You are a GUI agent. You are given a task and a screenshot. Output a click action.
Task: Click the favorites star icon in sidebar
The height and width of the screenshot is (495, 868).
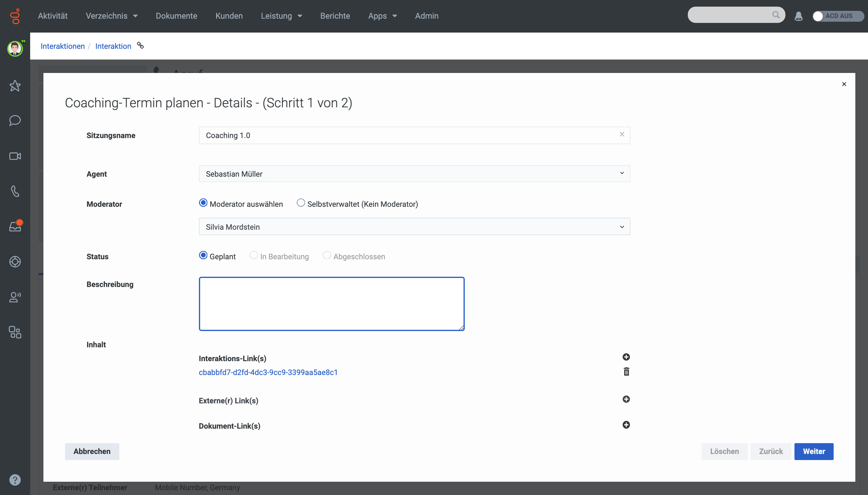point(14,86)
